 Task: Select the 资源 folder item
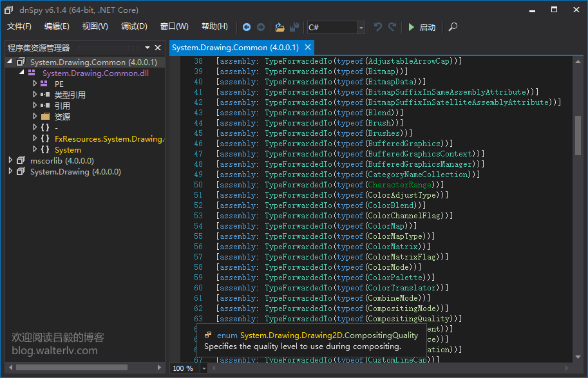(62, 117)
